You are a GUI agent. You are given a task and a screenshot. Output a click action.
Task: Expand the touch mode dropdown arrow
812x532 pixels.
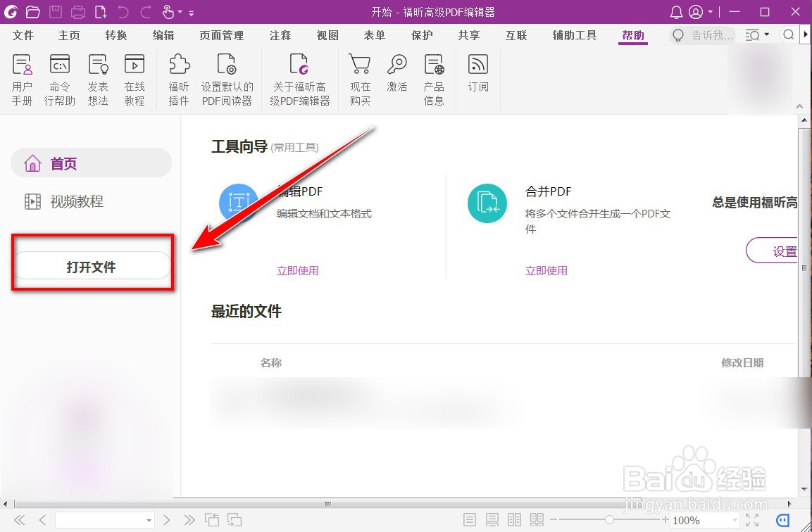[x=180, y=12]
